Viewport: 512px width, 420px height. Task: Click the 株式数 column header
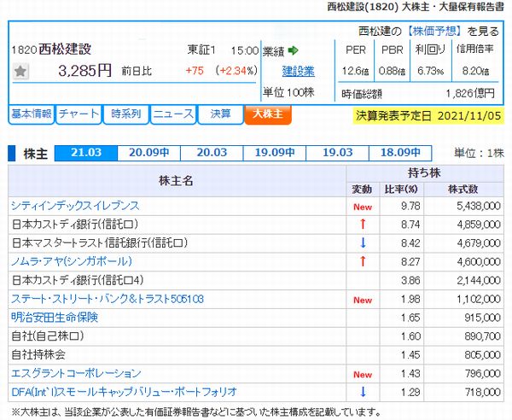click(463, 190)
